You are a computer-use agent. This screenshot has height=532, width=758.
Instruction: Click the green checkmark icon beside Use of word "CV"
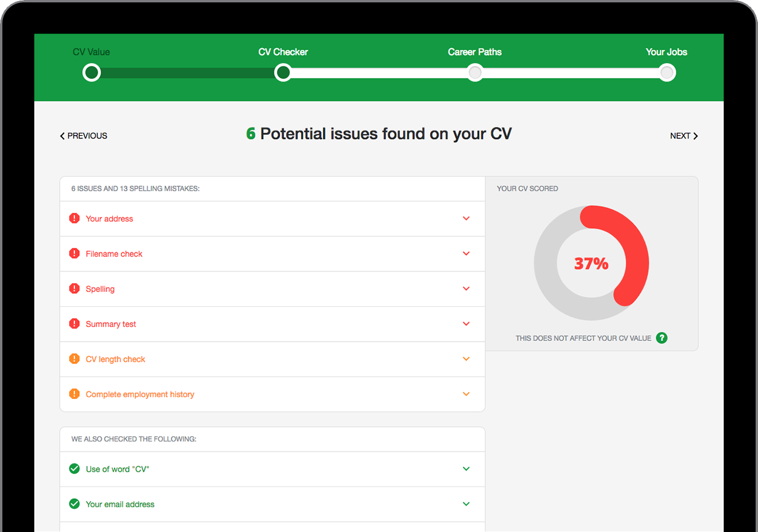coord(74,469)
